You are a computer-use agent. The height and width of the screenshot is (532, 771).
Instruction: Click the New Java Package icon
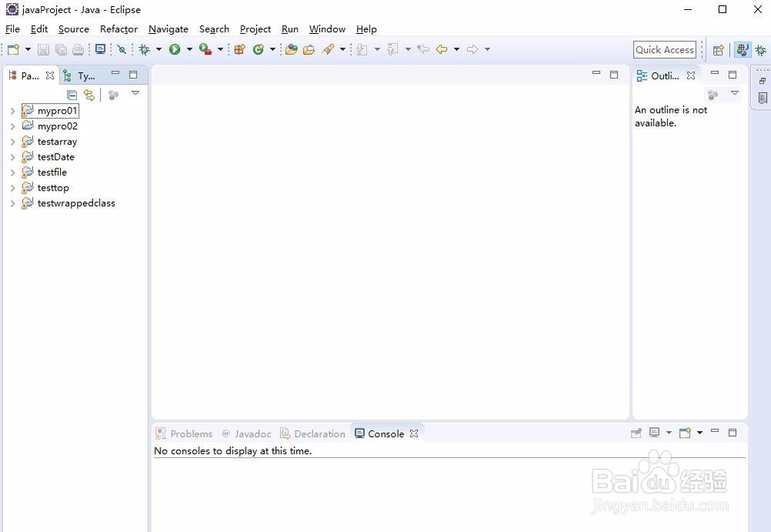(x=240, y=49)
